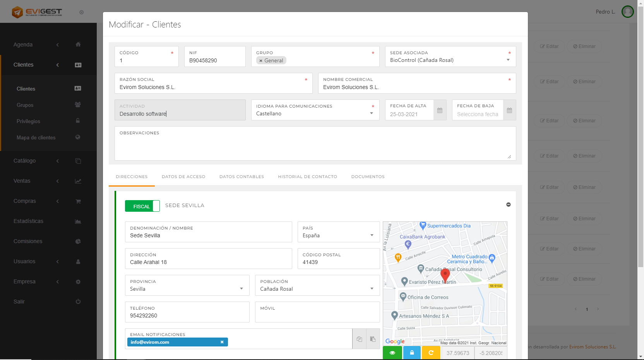Open Privilegios via the padlock icon
The height and width of the screenshot is (360, 644).
click(x=77, y=121)
